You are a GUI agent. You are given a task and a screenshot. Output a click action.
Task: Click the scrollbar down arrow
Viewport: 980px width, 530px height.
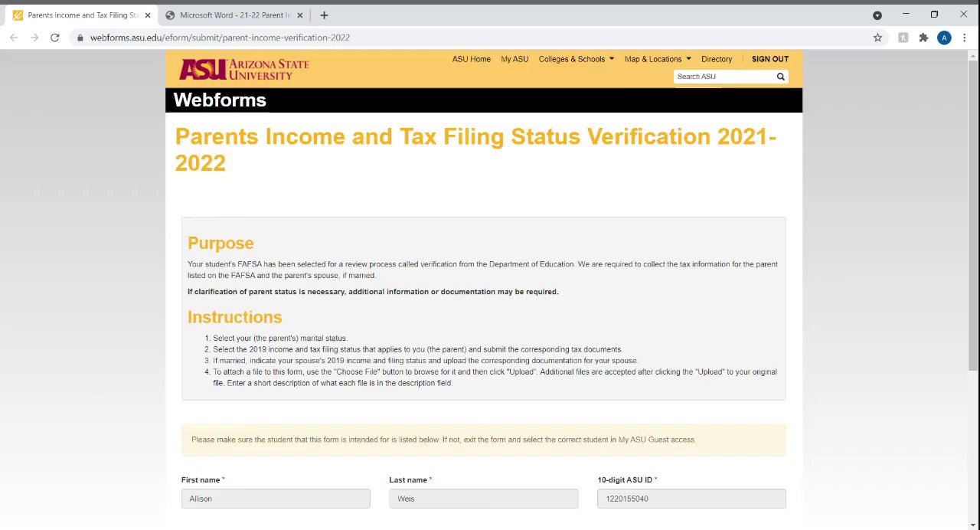(x=973, y=525)
